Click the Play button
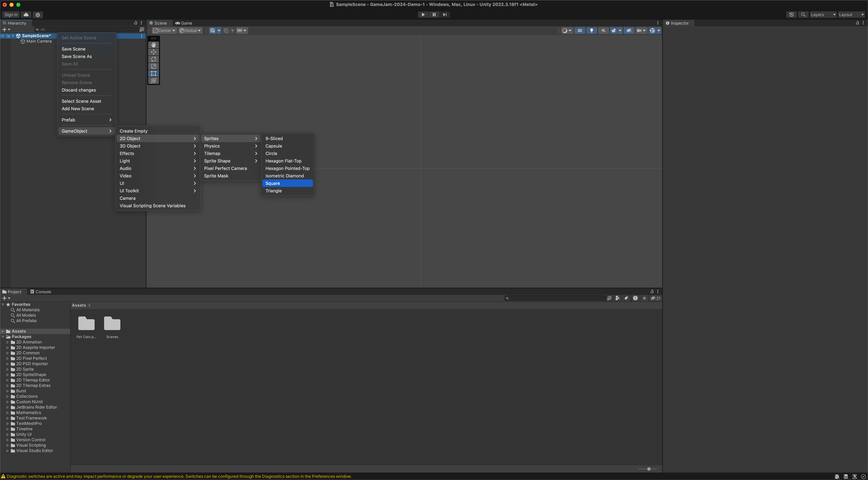This screenshot has height=480, width=868. click(423, 14)
